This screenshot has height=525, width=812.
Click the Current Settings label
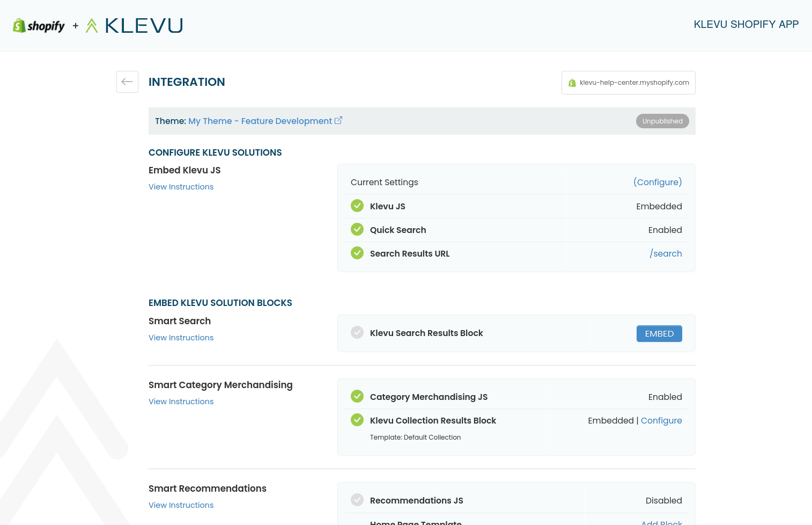pos(385,182)
